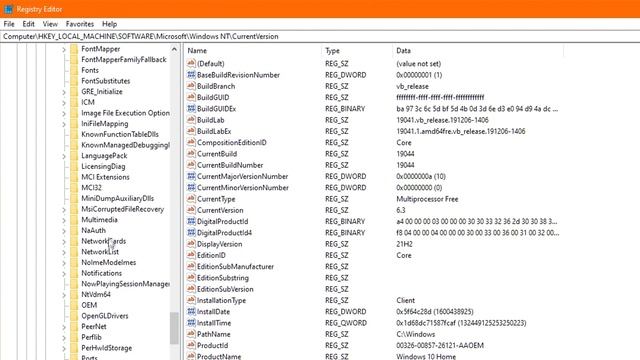The height and width of the screenshot is (360, 640).
Task: Click the string icon next to (Default)
Action: point(191,63)
